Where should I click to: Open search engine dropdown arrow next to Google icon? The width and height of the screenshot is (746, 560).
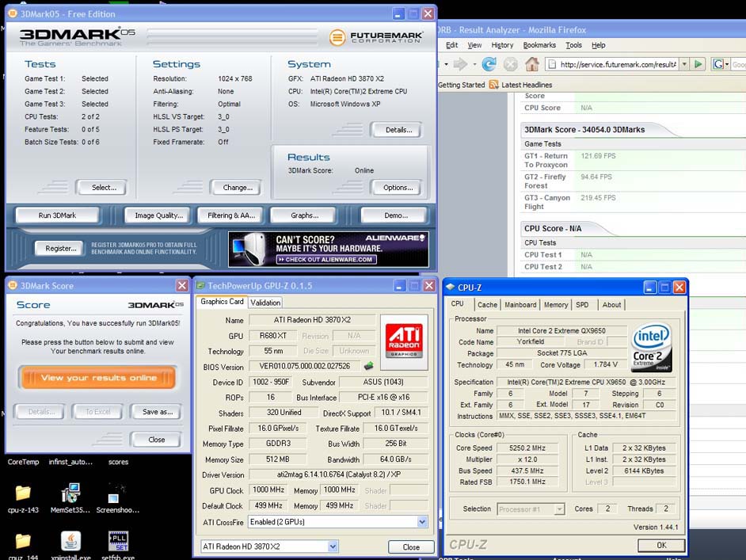tap(727, 63)
